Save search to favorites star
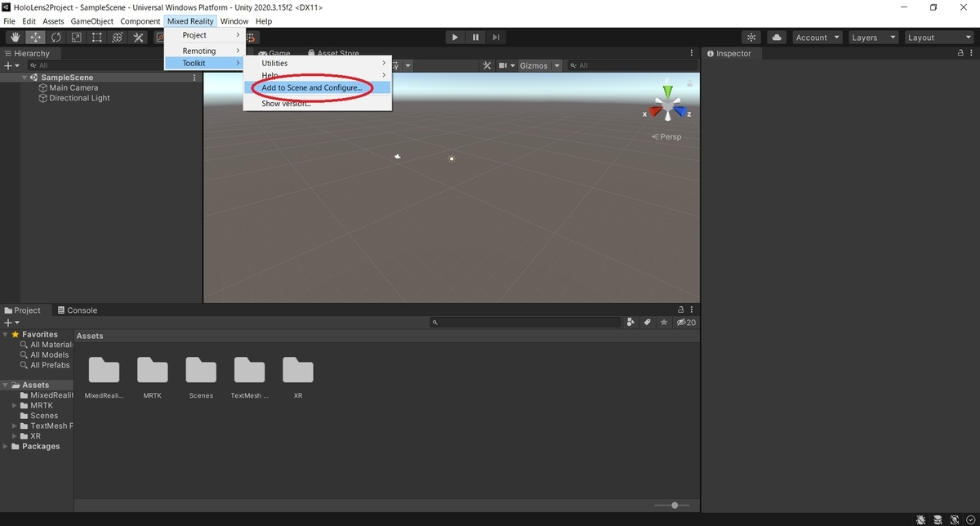The image size is (980, 526). [663, 323]
